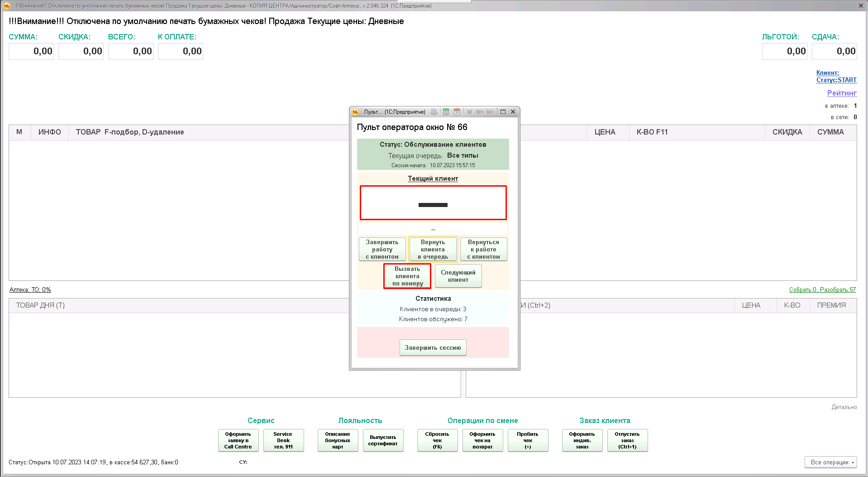
Task: Call the next client with 'Следующий клиент'
Action: [x=458, y=276]
